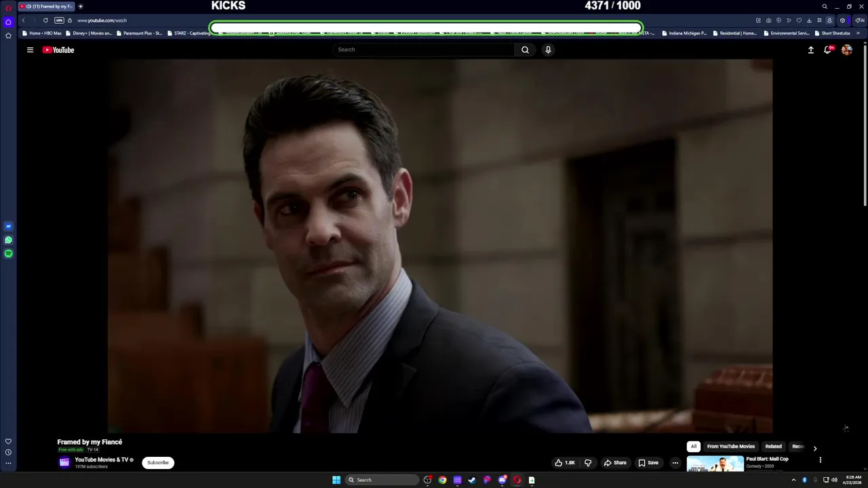Viewport: 868px width, 488px height.
Task: Click the page vertical scrollbar
Action: coord(865,125)
